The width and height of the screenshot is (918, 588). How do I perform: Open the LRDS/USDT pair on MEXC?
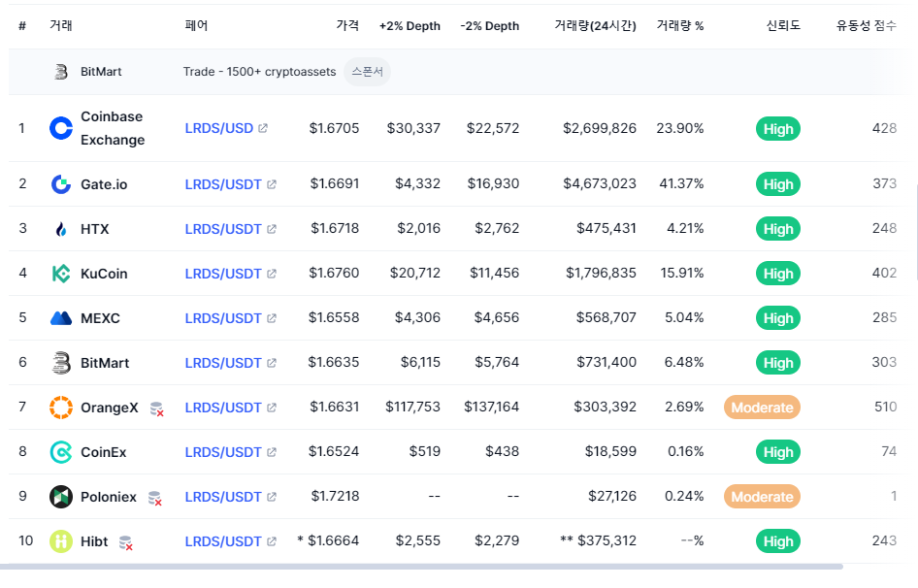[223, 318]
